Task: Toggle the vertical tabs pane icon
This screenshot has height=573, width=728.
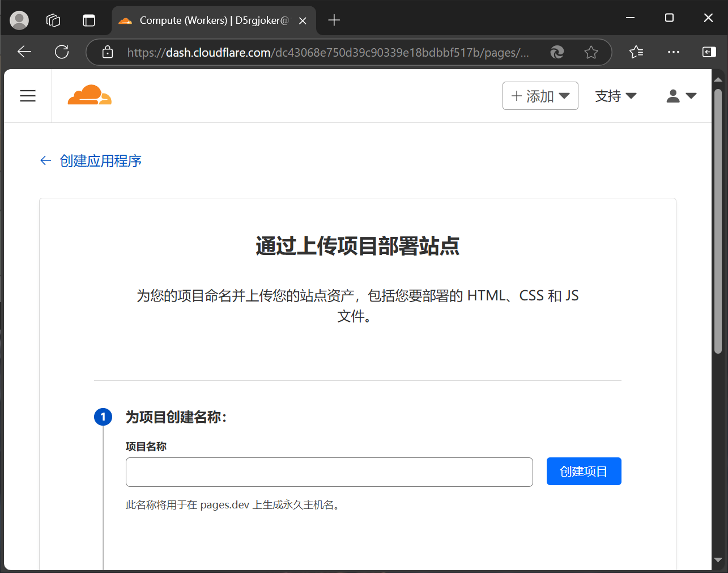Action: coord(89,20)
